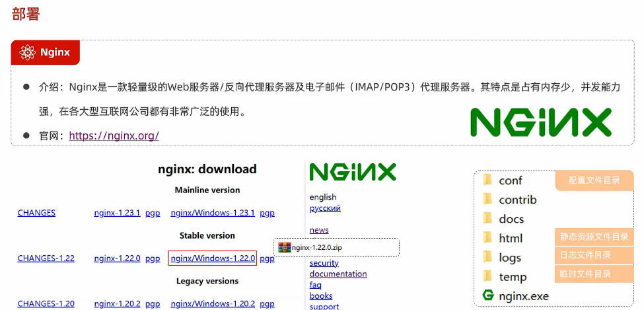Click the conf folder name

click(511, 180)
